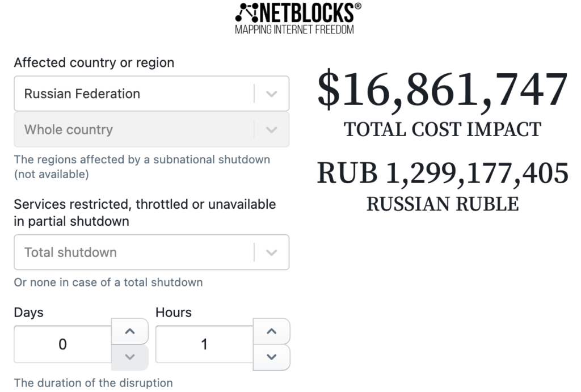
Task: Click Mapping Internet Freedom tagline
Action: tap(294, 29)
